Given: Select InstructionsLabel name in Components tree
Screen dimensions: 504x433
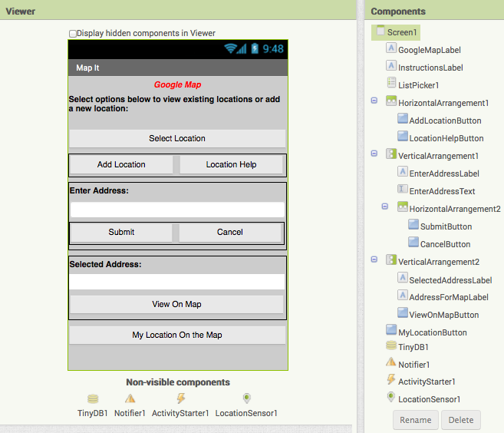Looking at the screenshot, I should click(430, 68).
